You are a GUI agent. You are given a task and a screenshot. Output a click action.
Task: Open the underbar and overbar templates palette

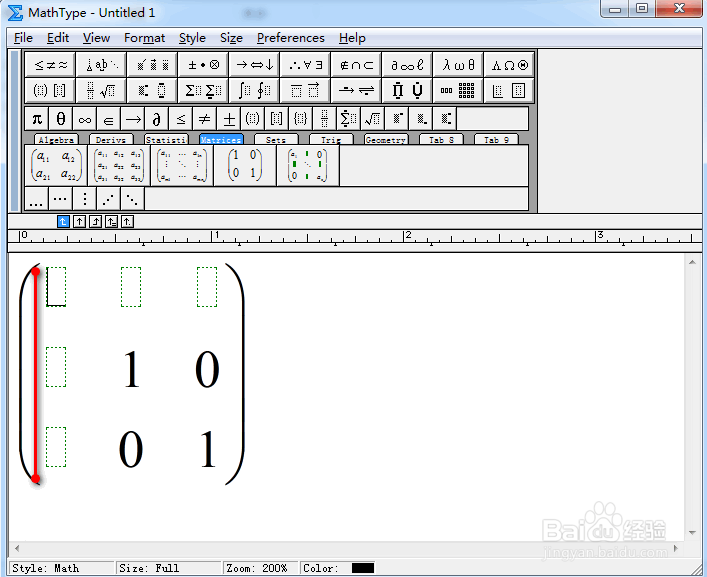[305, 91]
